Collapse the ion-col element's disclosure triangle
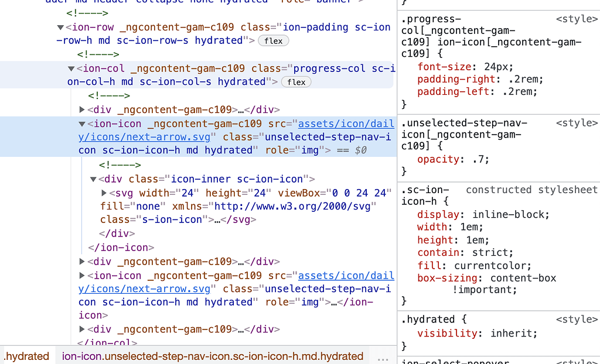The image size is (600, 364). pos(71,68)
